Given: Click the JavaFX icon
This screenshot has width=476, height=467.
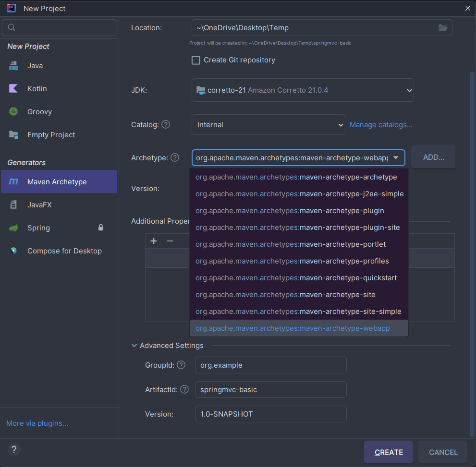Looking at the screenshot, I should coord(13,204).
